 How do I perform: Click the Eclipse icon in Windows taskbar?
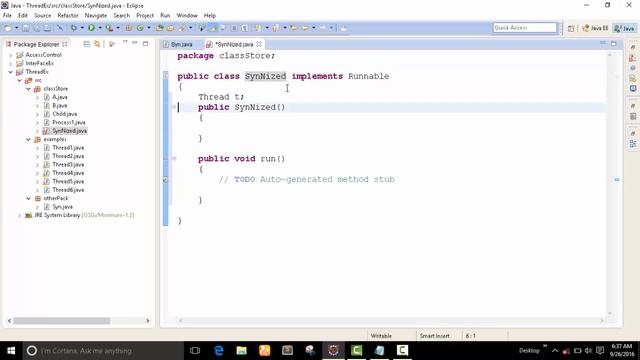point(333,350)
